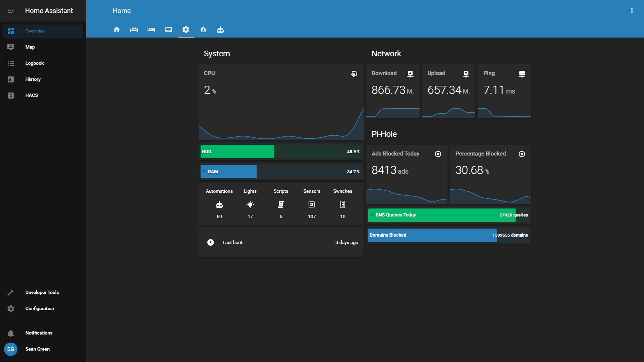Click the RAM usage bar
644x362 pixels.
coord(281,172)
